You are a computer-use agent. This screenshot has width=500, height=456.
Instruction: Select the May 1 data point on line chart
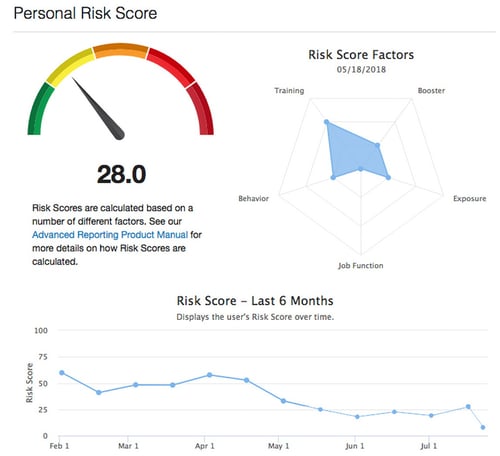tap(283, 401)
